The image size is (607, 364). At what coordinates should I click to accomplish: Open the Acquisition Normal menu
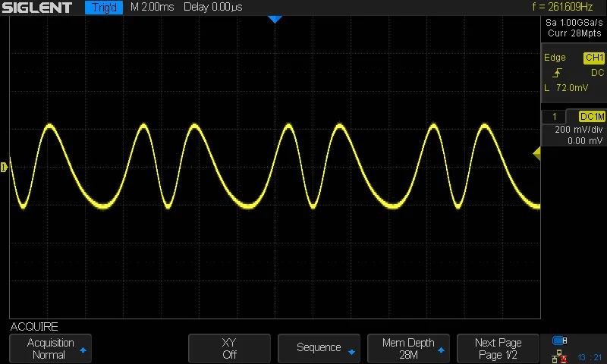click(50, 349)
